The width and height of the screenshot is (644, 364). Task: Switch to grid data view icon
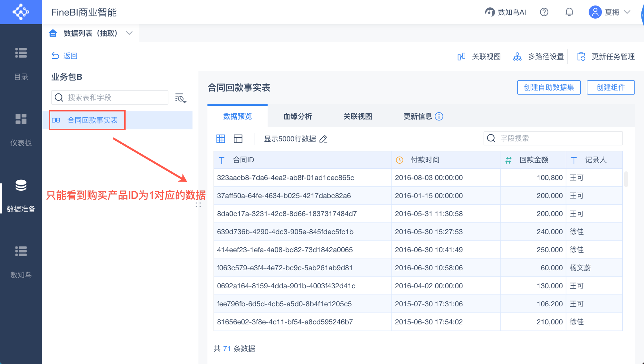(221, 139)
